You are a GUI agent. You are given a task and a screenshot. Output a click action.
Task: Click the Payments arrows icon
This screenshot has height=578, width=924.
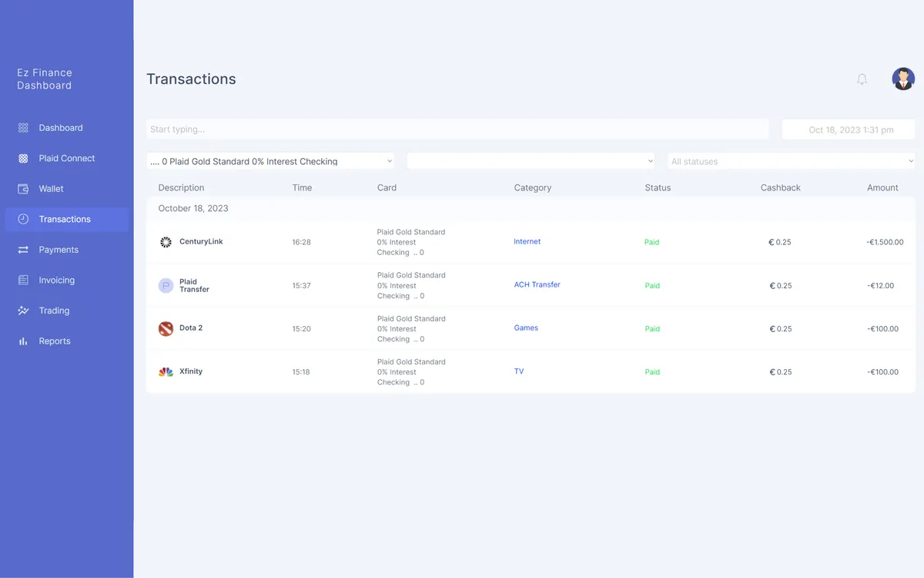[23, 250]
